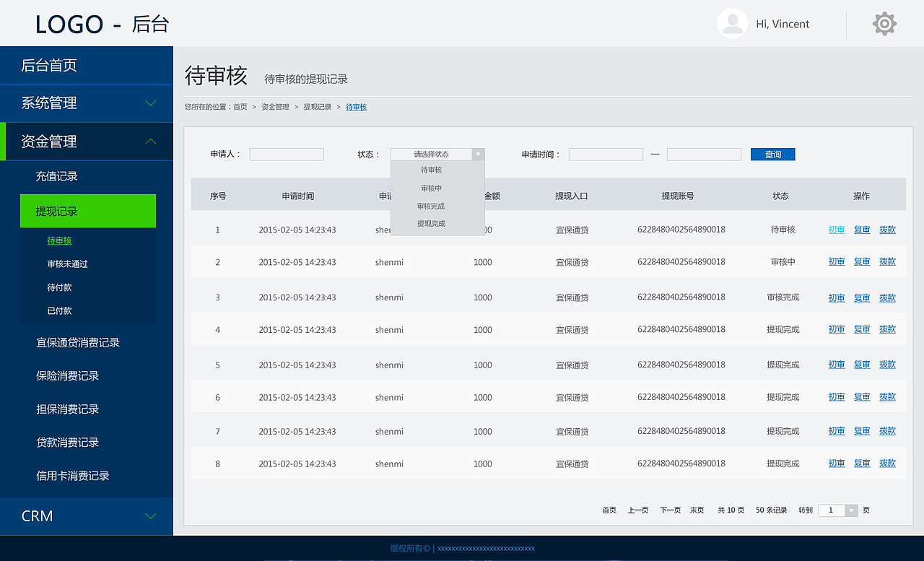Click the user avatar icon
The height and width of the screenshot is (561, 924).
pyautogui.click(x=732, y=23)
